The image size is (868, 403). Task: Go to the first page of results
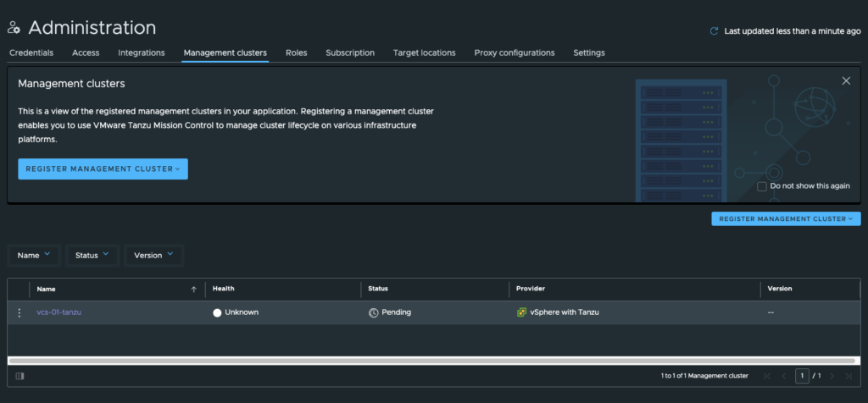pos(767,376)
